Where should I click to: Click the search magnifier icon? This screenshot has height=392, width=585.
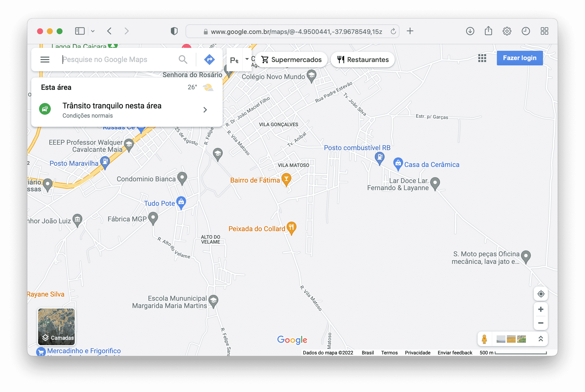tap(183, 60)
